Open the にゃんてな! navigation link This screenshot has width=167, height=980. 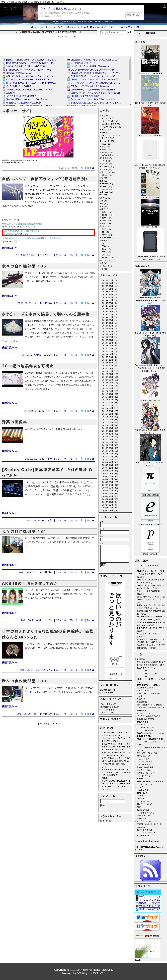click(56, 27)
